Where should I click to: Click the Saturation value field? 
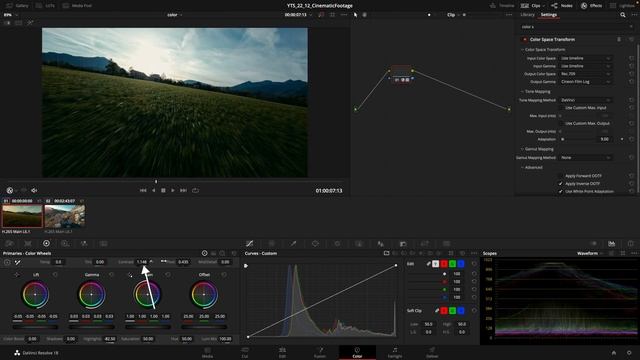[x=148, y=339]
